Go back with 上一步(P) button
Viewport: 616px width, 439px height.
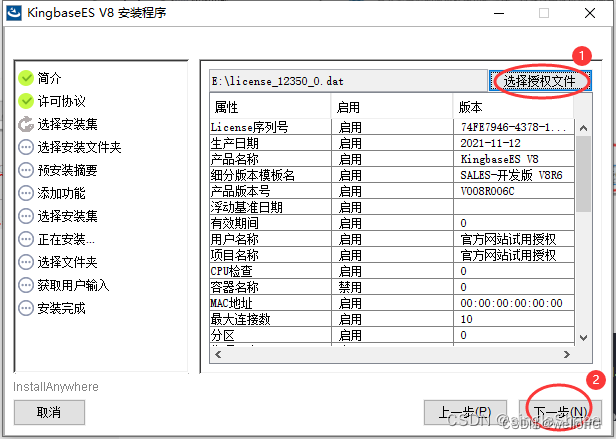pyautogui.click(x=457, y=411)
